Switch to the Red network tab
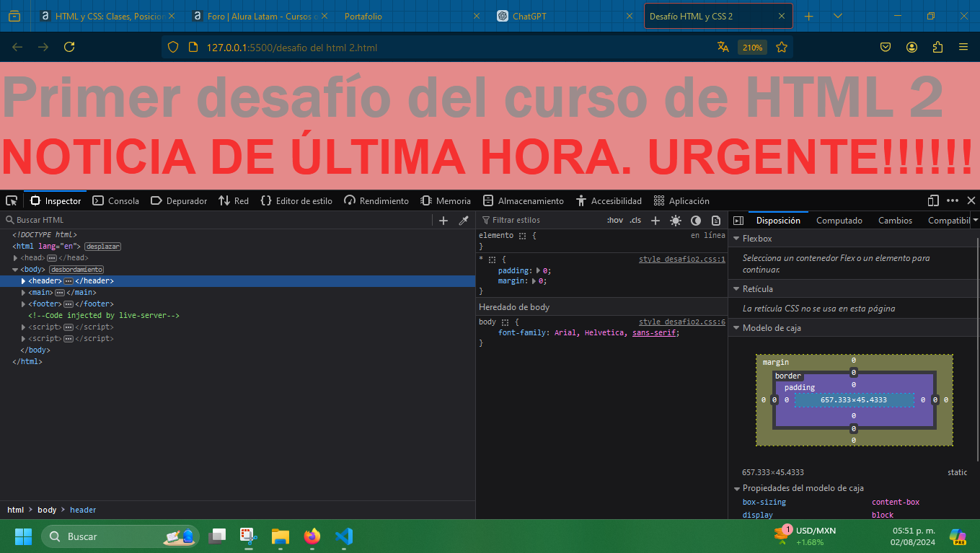The image size is (980, 553). pyautogui.click(x=234, y=200)
